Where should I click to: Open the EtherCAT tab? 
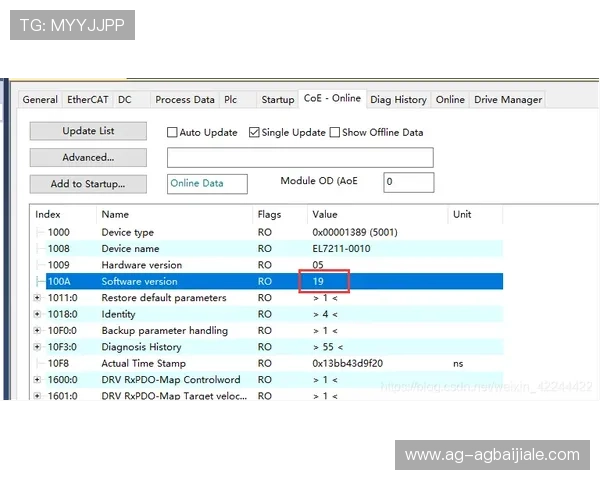[88, 100]
